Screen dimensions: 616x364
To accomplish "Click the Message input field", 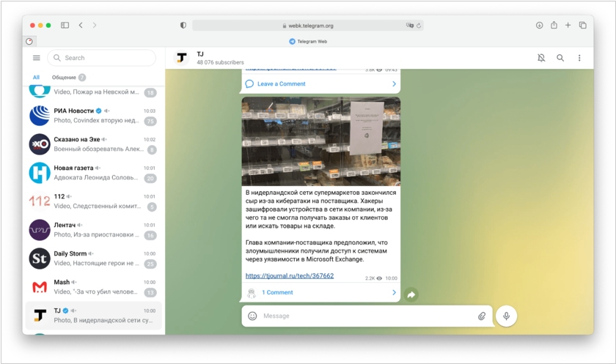I will coord(367,316).
